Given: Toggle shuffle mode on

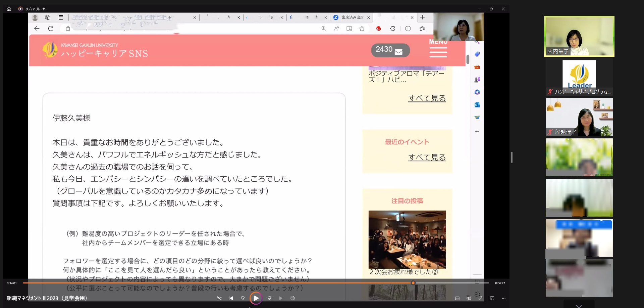Looking at the screenshot, I should (219, 298).
